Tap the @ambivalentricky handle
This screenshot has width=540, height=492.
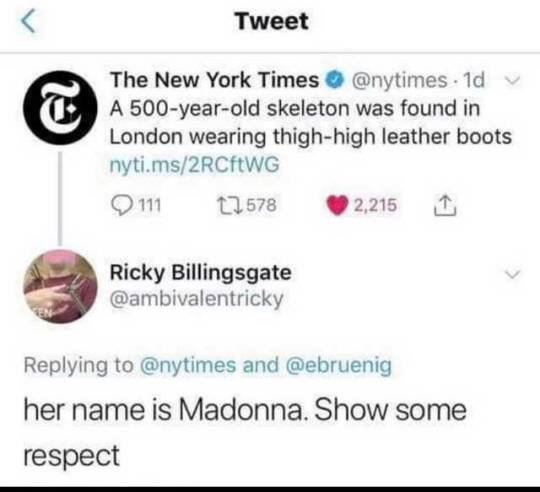coord(196,298)
